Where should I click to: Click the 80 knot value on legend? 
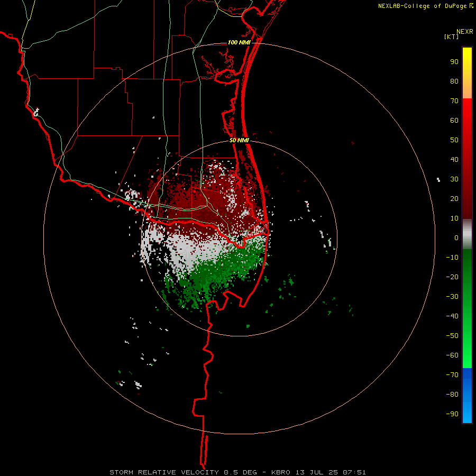[454, 81]
